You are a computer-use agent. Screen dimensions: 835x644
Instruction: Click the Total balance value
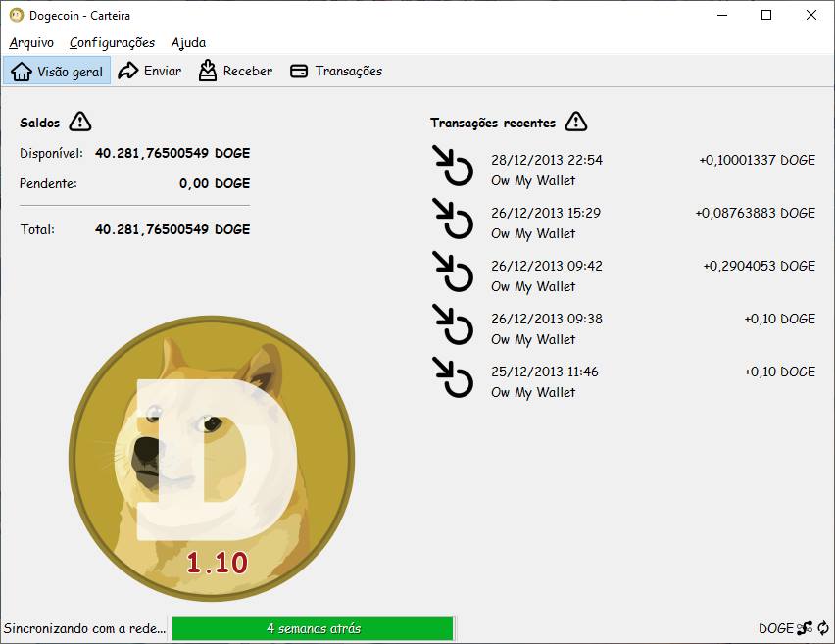pos(172,229)
